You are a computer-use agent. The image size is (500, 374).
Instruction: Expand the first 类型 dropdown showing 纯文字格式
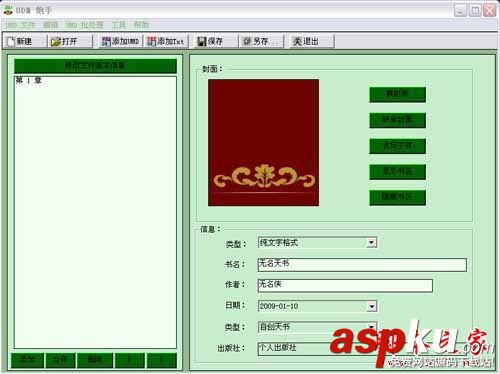pos(371,243)
